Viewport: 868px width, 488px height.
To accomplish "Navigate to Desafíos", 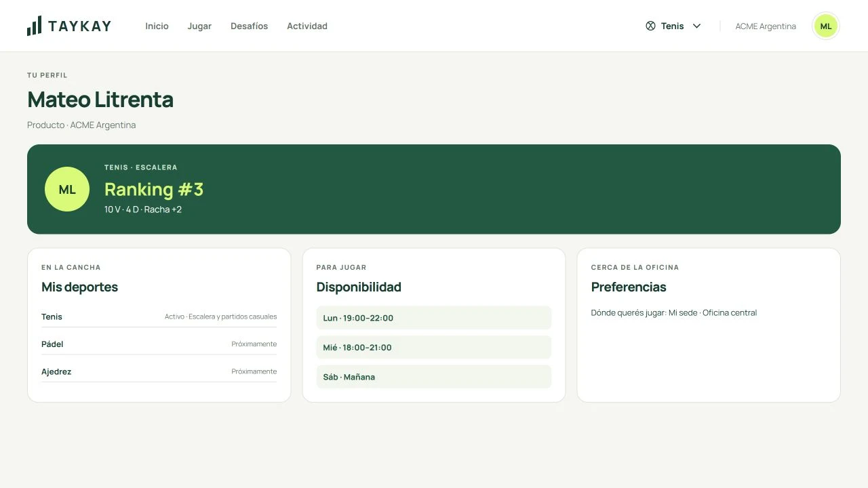I will pyautogui.click(x=249, y=26).
